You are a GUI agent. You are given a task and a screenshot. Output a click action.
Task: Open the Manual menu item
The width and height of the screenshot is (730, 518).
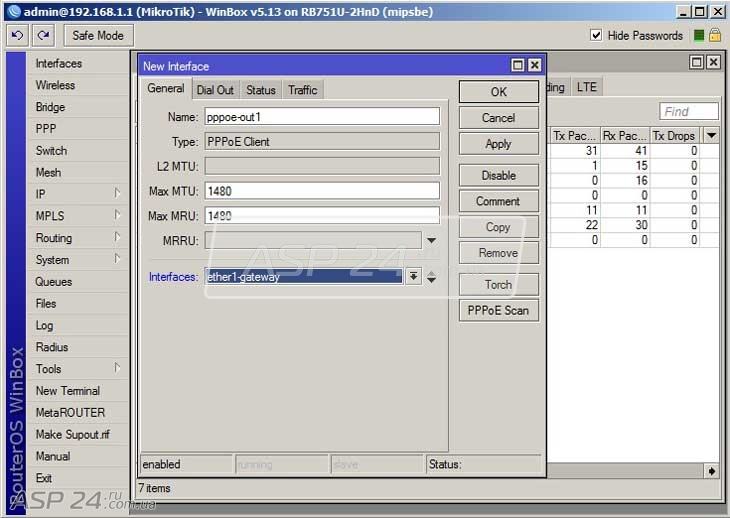point(53,457)
